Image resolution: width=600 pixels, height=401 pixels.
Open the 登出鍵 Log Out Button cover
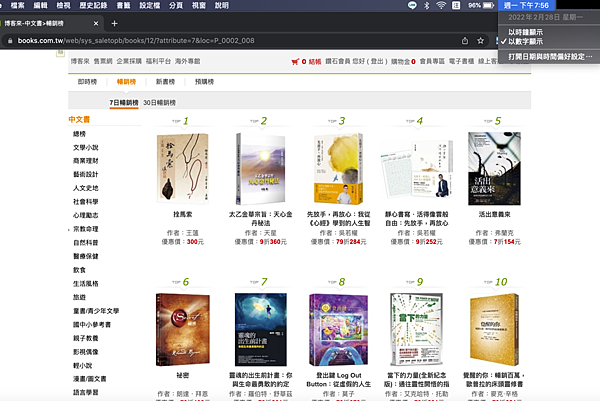tap(339, 329)
